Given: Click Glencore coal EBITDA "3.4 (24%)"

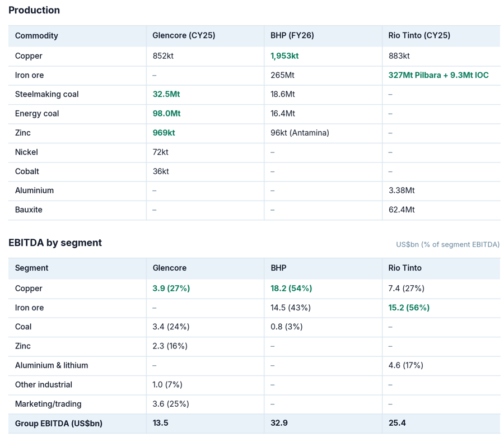Looking at the screenshot, I should 171,327.
